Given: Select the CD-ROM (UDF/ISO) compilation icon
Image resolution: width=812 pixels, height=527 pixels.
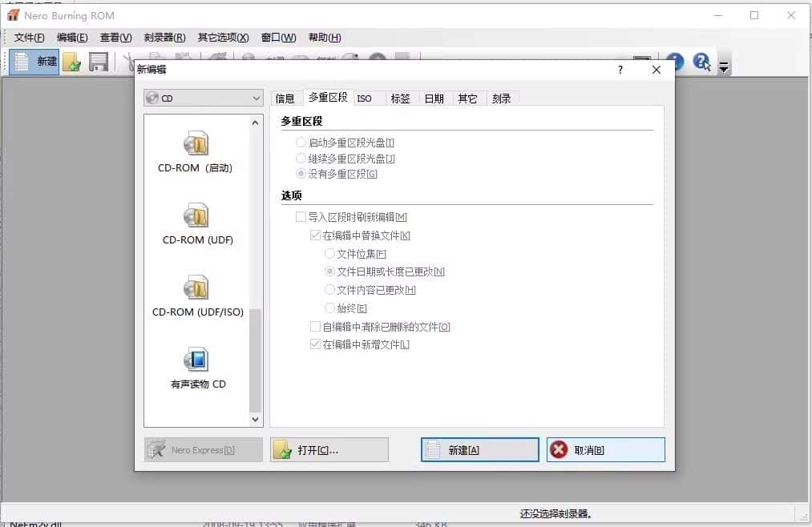Looking at the screenshot, I should click(x=196, y=290).
